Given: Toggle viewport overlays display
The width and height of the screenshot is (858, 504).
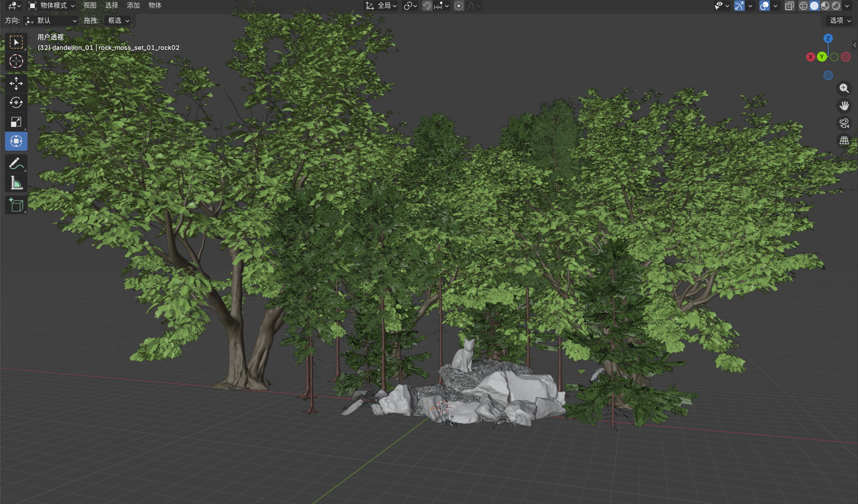Looking at the screenshot, I should click(764, 6).
